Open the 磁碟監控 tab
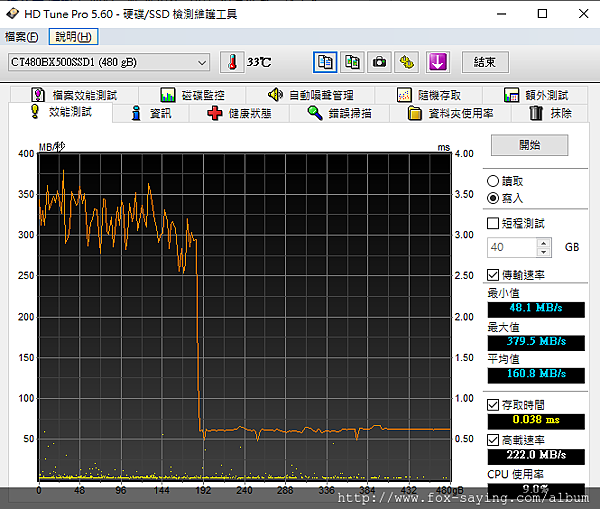Image resolution: width=600 pixels, height=509 pixels. pos(192,95)
